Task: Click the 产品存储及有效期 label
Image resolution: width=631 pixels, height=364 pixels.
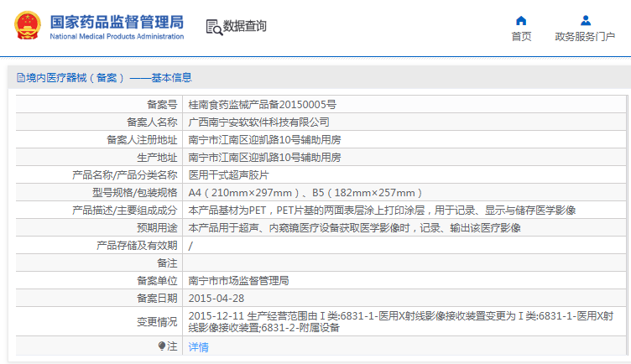Action: (137, 246)
